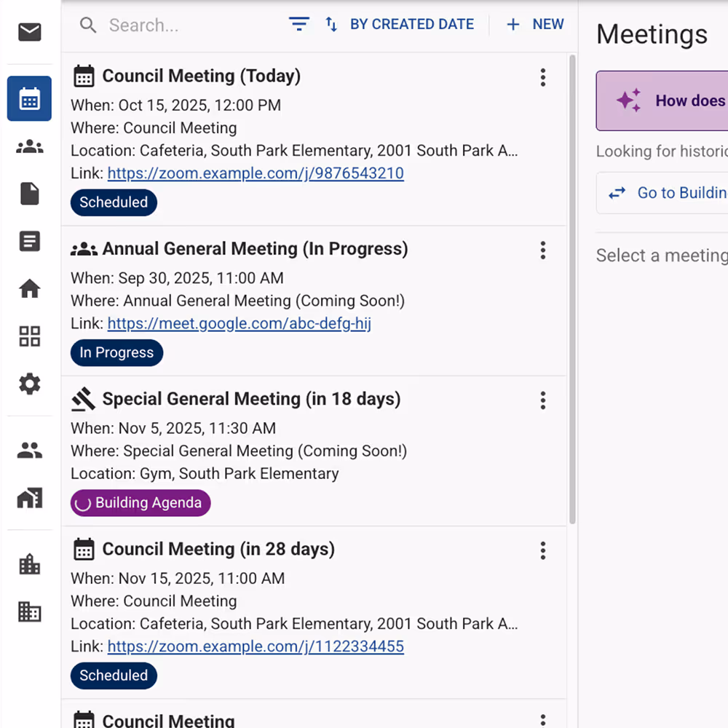Image resolution: width=728 pixels, height=728 pixels.
Task: Select the highlighted calendar meetings sidebar icon
Action: (x=29, y=98)
